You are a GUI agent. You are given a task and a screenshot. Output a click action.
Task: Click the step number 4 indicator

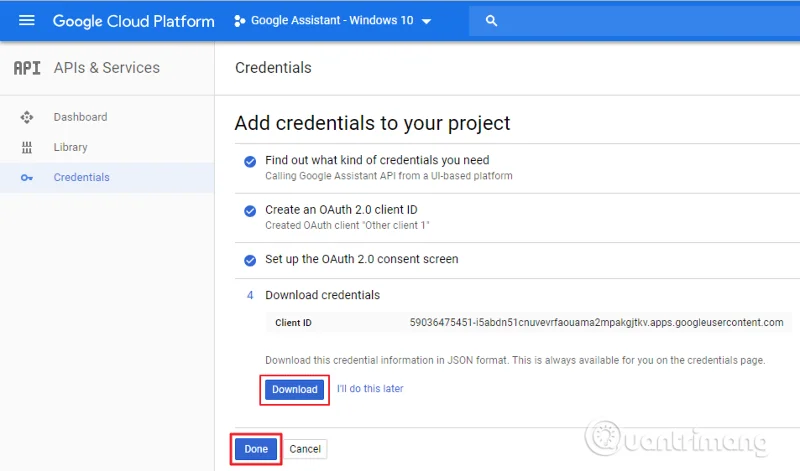tap(250, 295)
